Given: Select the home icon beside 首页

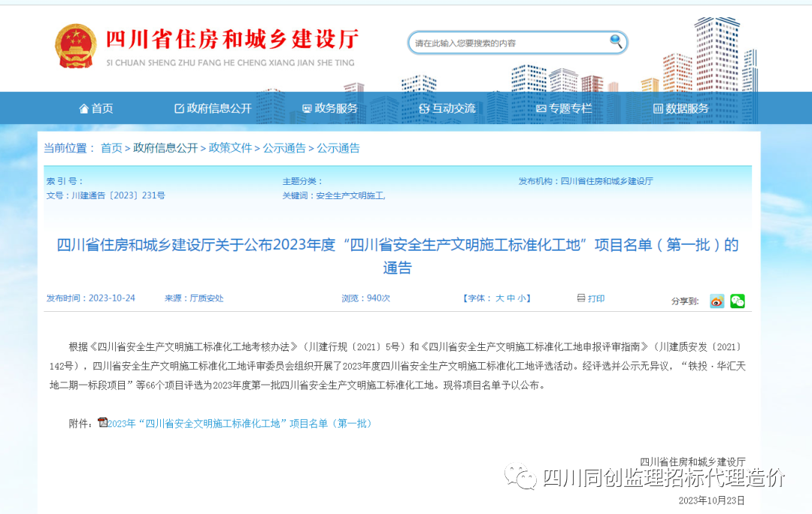Looking at the screenshot, I should pos(84,107).
